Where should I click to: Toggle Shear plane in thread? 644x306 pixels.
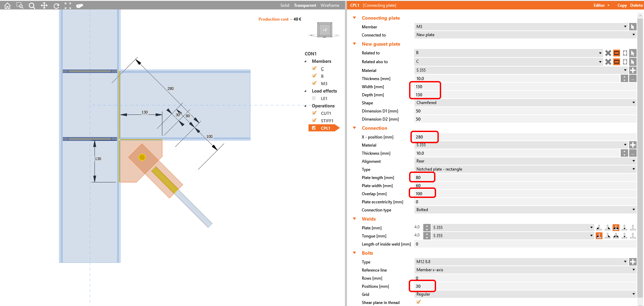click(419, 302)
